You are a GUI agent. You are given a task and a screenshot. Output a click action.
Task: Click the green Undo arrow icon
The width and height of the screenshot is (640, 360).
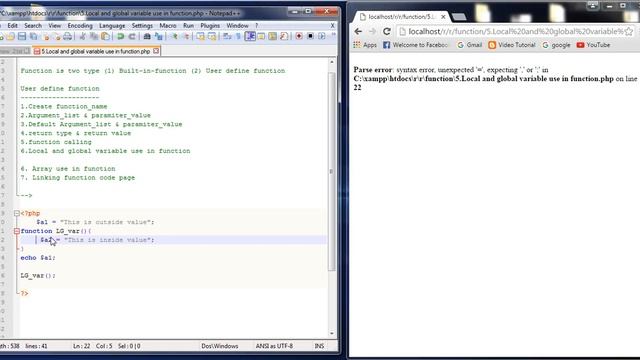click(120, 37)
